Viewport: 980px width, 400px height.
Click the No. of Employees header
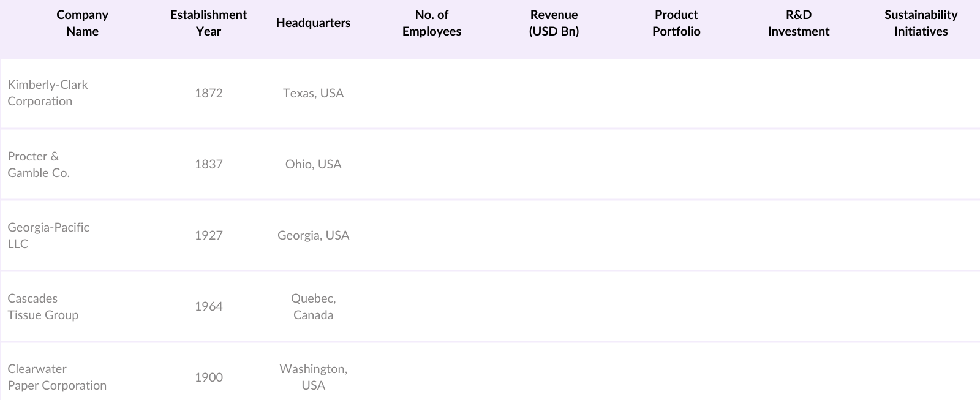click(x=431, y=23)
